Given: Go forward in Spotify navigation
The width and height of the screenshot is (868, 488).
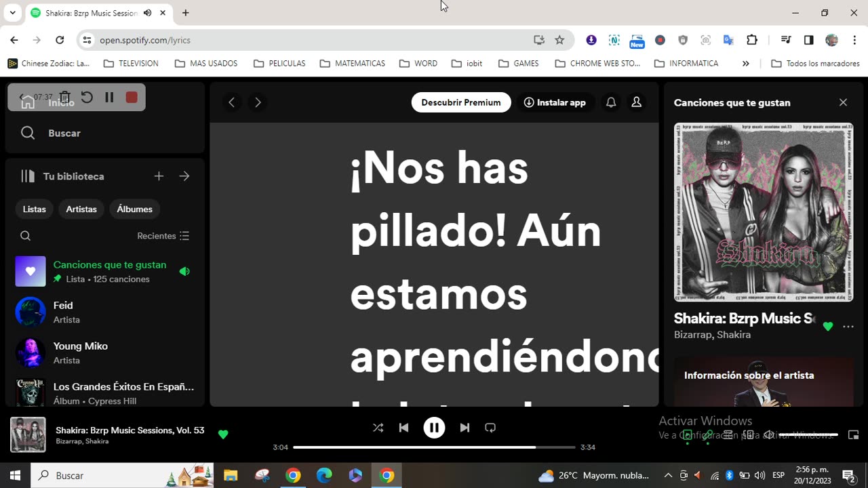Looking at the screenshot, I should [258, 102].
